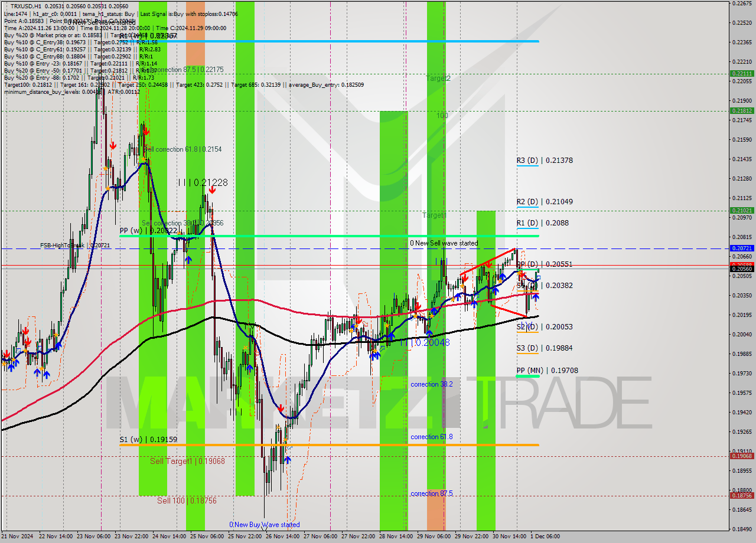Select the R3 (D) | 0.21378 label
This screenshot has width=756, height=543.
click(x=545, y=160)
